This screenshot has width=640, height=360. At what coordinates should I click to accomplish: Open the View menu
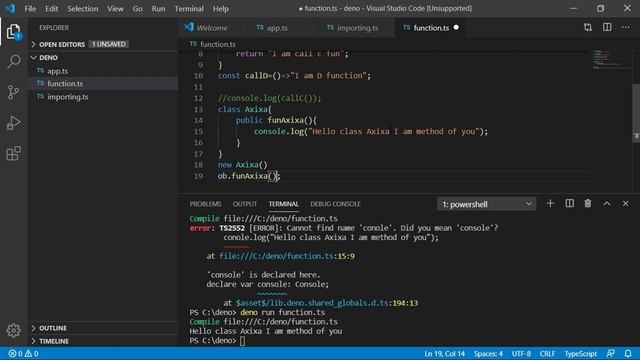click(x=115, y=9)
